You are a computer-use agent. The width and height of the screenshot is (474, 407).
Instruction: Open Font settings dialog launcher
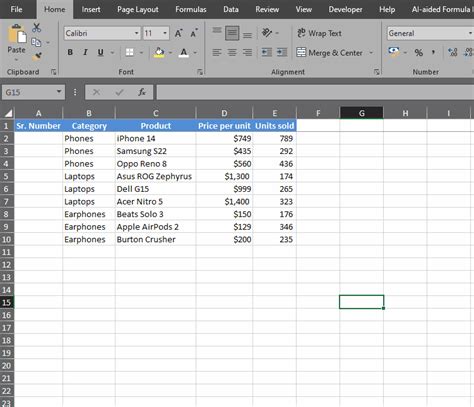click(x=200, y=72)
